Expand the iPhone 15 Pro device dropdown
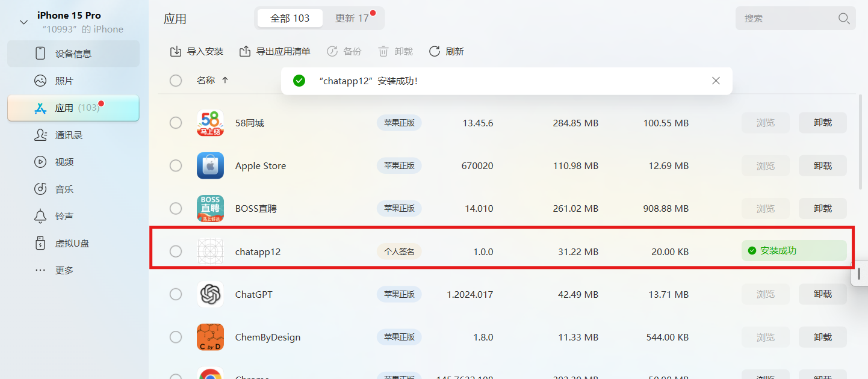The height and width of the screenshot is (379, 868). click(x=23, y=22)
